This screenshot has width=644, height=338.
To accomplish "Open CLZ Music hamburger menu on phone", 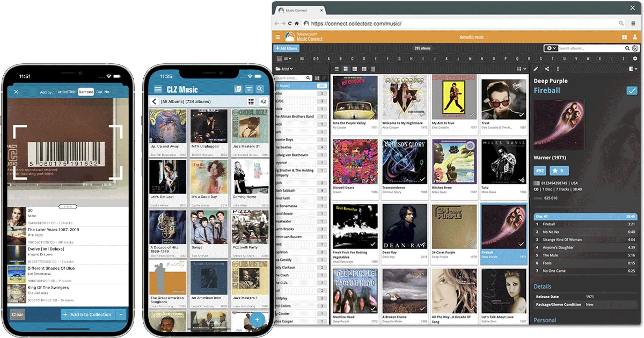I will click(158, 89).
